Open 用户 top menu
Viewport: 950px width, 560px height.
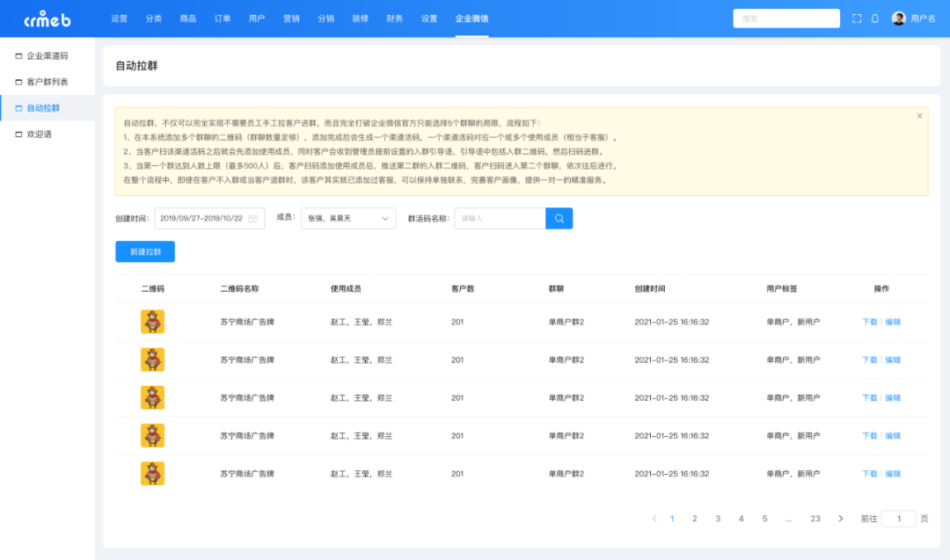(x=257, y=18)
